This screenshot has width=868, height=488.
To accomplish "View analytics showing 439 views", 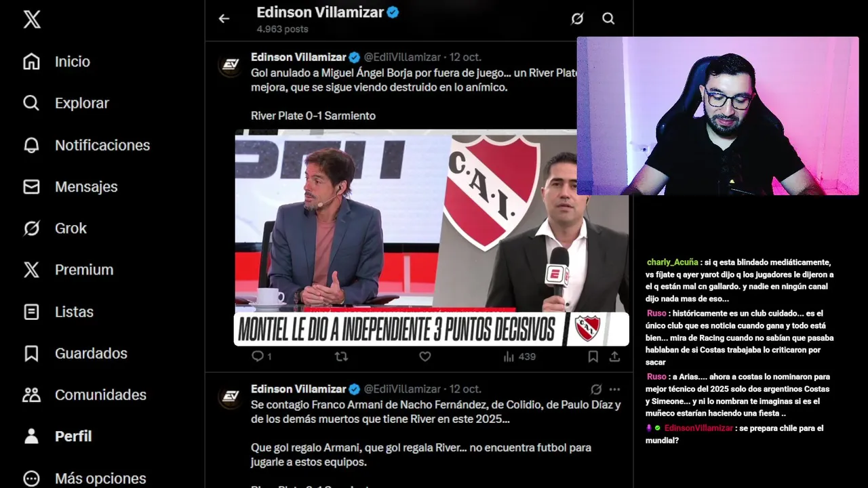I will (x=519, y=357).
